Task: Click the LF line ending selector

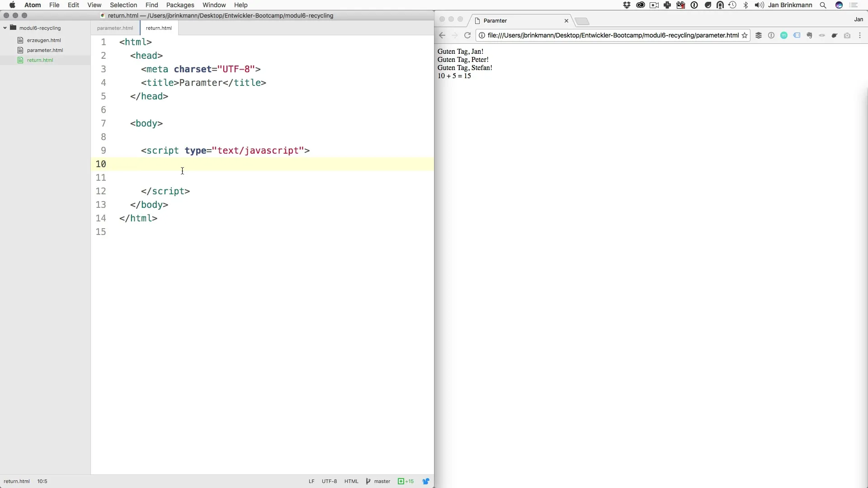Action: pyautogui.click(x=311, y=481)
